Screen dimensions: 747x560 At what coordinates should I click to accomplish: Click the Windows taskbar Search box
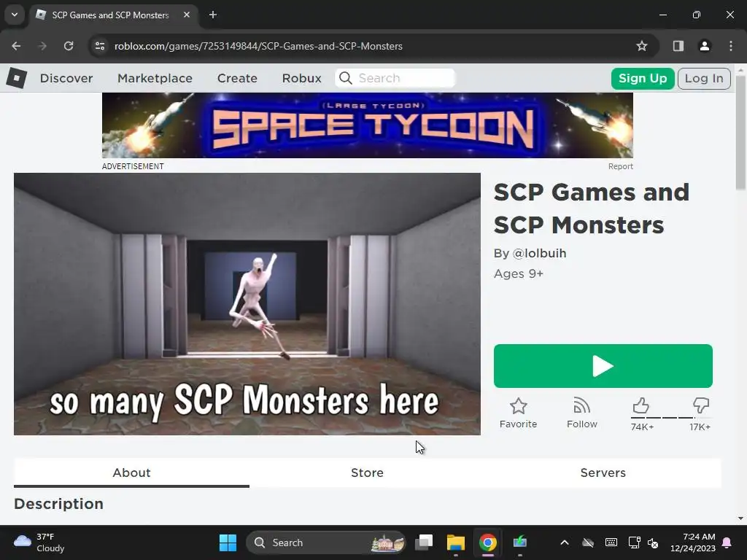tap(326, 542)
